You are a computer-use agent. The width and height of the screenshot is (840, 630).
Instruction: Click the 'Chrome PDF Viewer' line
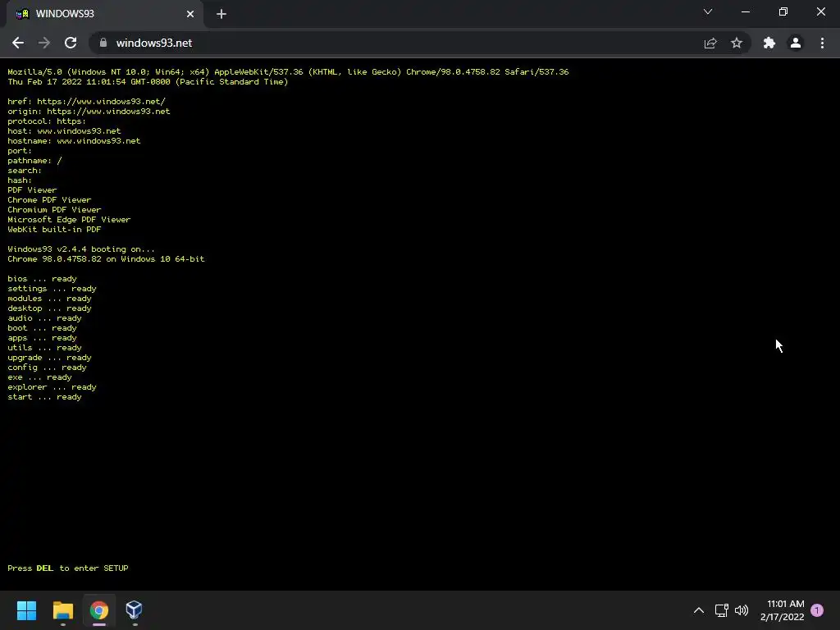click(x=49, y=200)
